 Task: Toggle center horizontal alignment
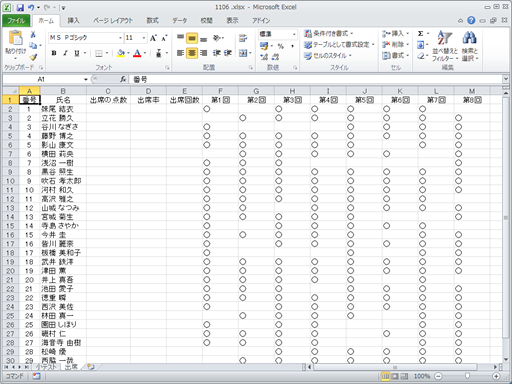[192, 53]
